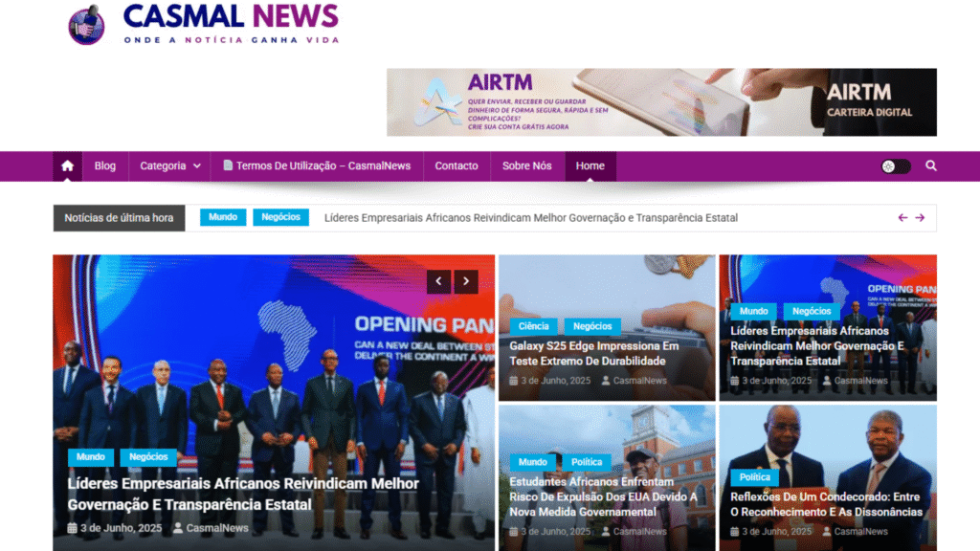Viewport: 980px width, 551px height.
Task: Open CasmalNews author link on main slide
Action: pos(211,528)
